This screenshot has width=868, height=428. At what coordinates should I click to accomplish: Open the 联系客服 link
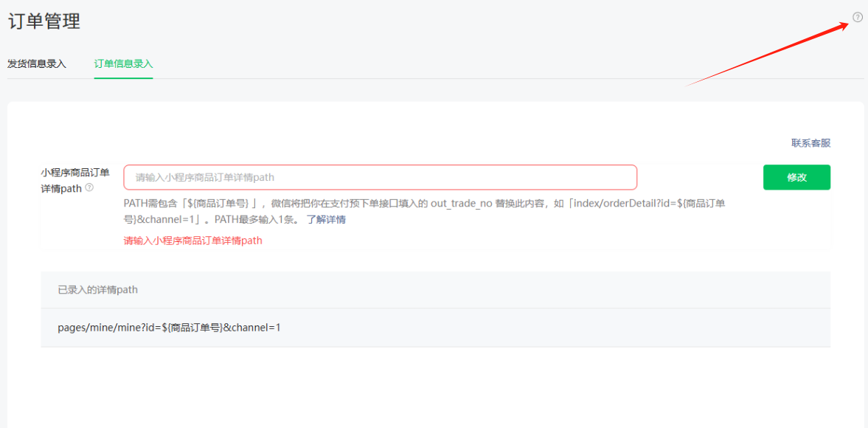[x=811, y=143]
